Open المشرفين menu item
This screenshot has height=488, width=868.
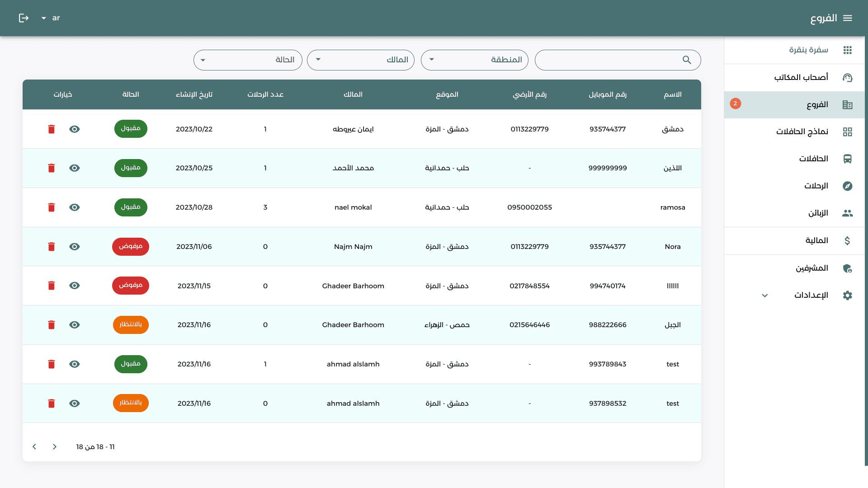[794, 268]
